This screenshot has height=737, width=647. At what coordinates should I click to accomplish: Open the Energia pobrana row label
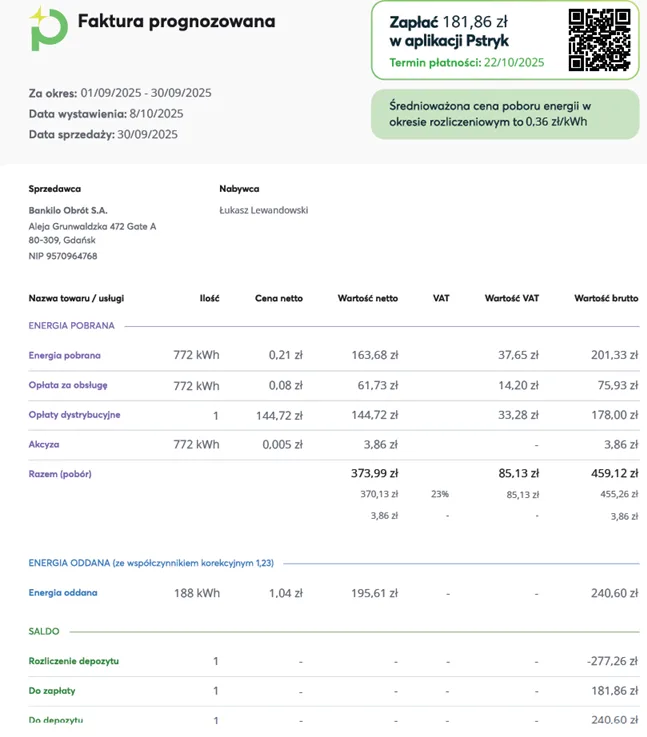point(65,355)
